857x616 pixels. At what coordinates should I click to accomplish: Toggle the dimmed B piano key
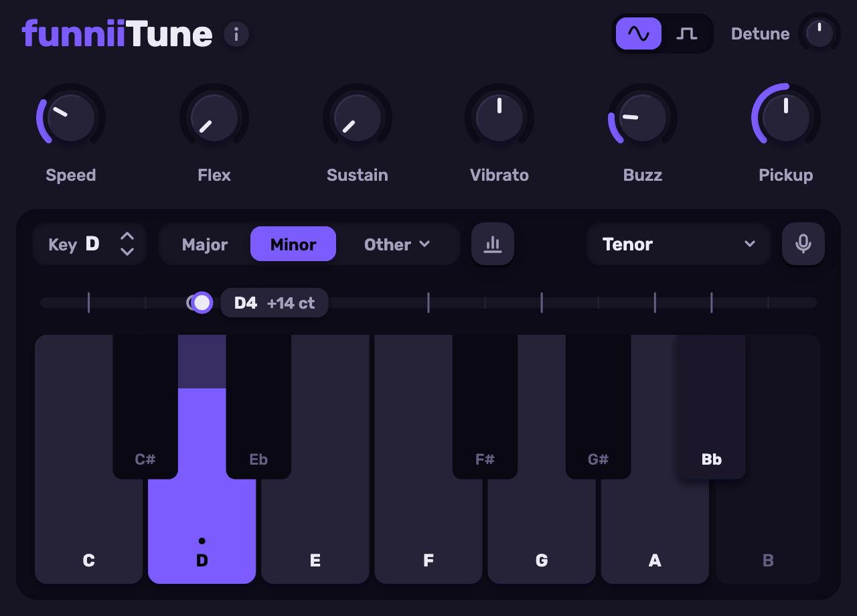(x=768, y=529)
